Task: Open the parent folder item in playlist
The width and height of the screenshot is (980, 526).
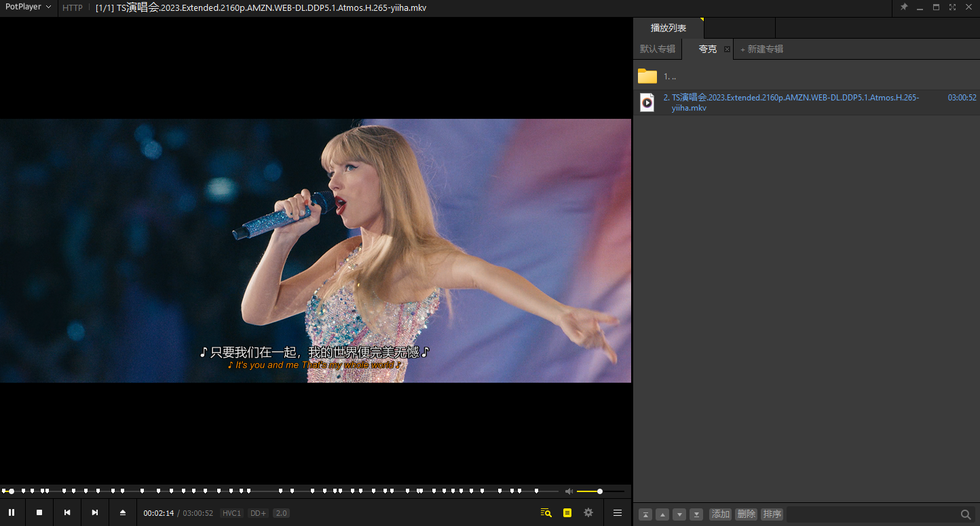Action: click(806, 77)
